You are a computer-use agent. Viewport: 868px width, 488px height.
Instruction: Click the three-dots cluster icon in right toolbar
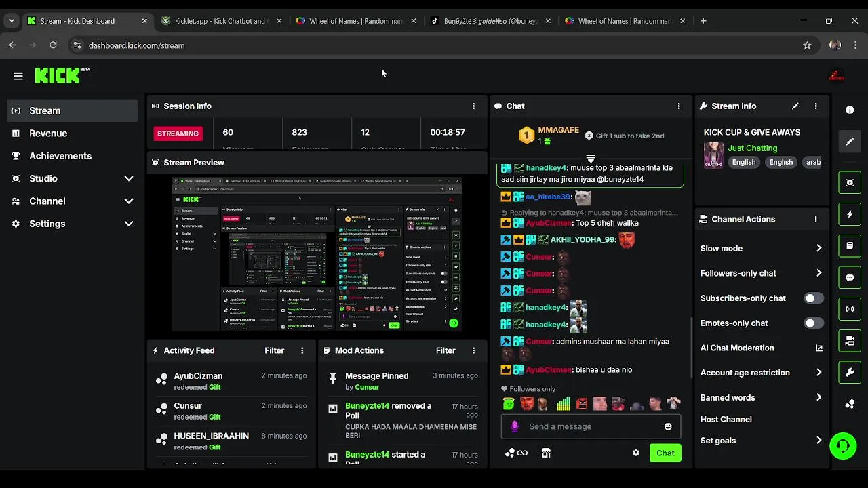[850, 404]
